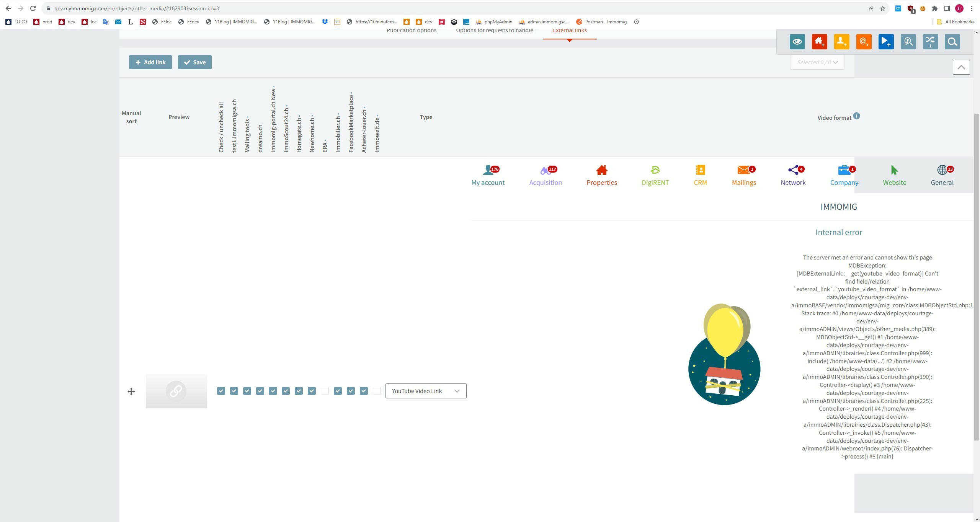The height and width of the screenshot is (522, 980).
Task: Toggle the Newhome.ch checkbox
Action: click(x=312, y=391)
